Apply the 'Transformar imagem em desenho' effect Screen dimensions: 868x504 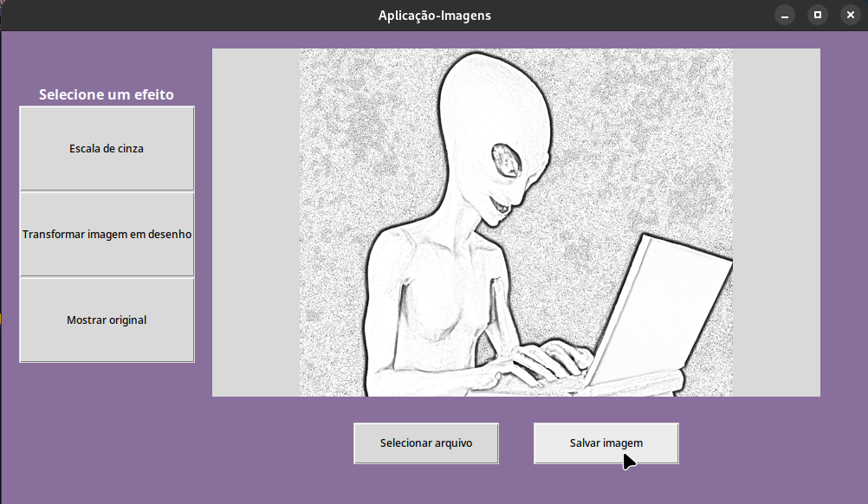[106, 234]
